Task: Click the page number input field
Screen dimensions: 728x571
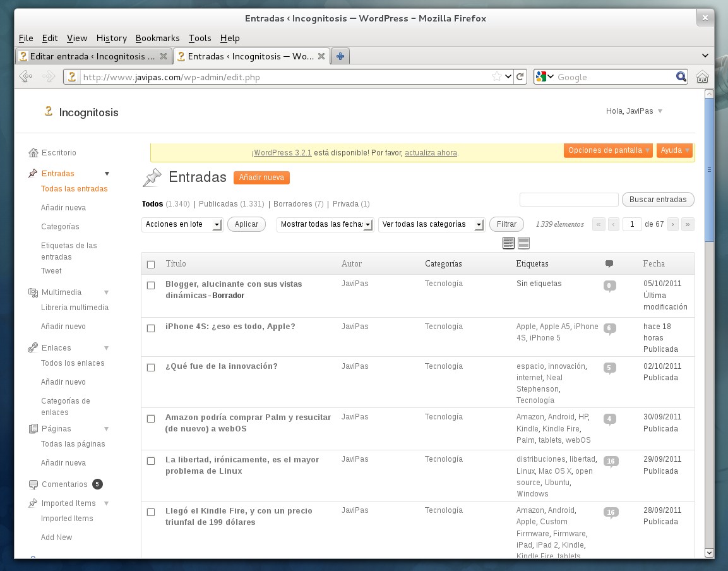Action: 632,224
